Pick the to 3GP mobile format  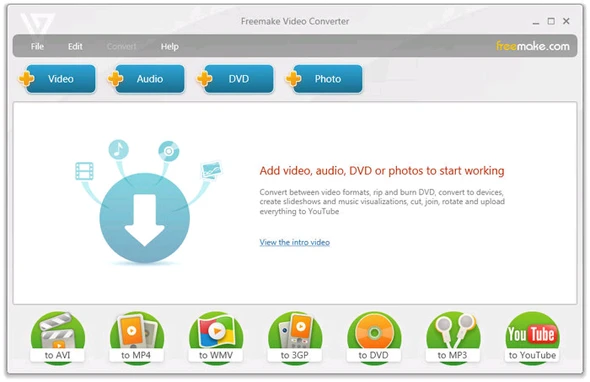click(x=295, y=338)
